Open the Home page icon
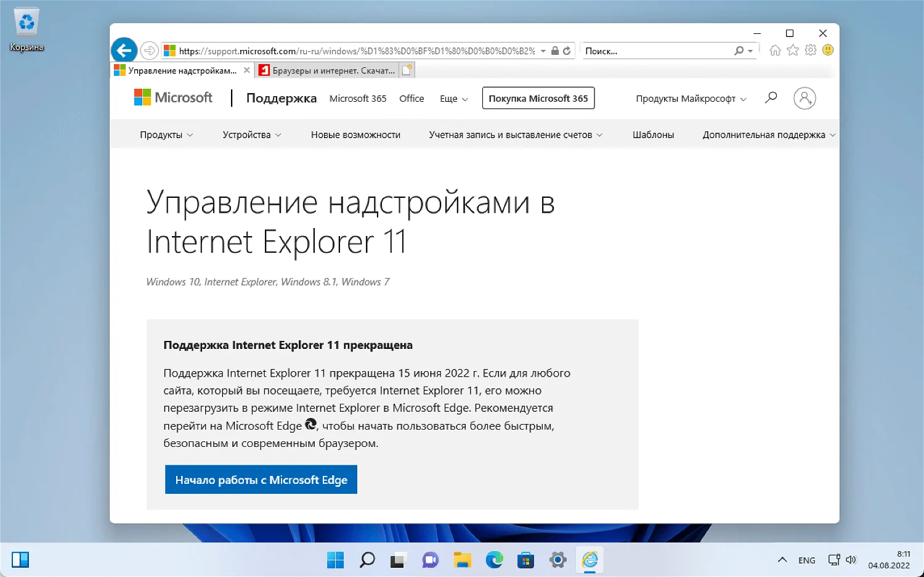The width and height of the screenshot is (924, 577). click(x=775, y=51)
